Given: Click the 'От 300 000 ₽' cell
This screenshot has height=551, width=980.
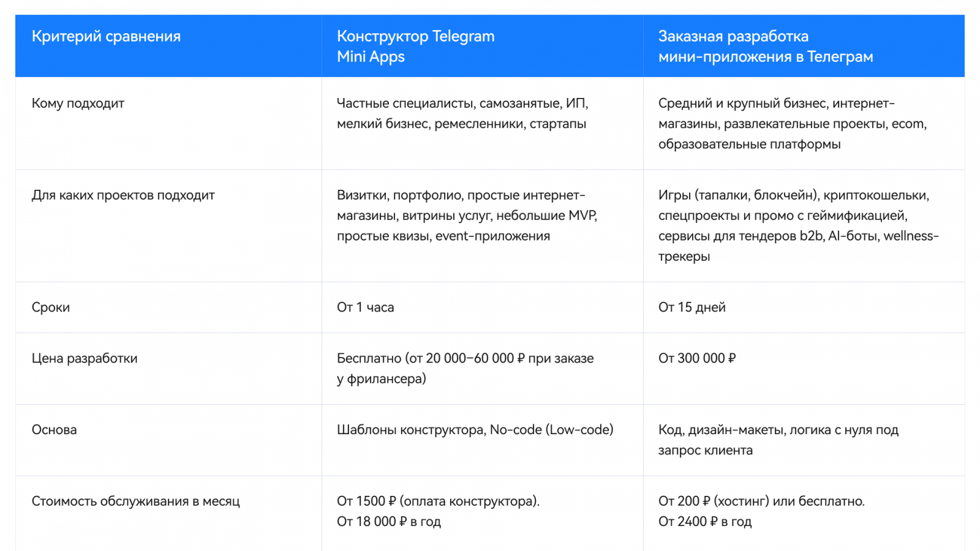Looking at the screenshot, I should 697,358.
